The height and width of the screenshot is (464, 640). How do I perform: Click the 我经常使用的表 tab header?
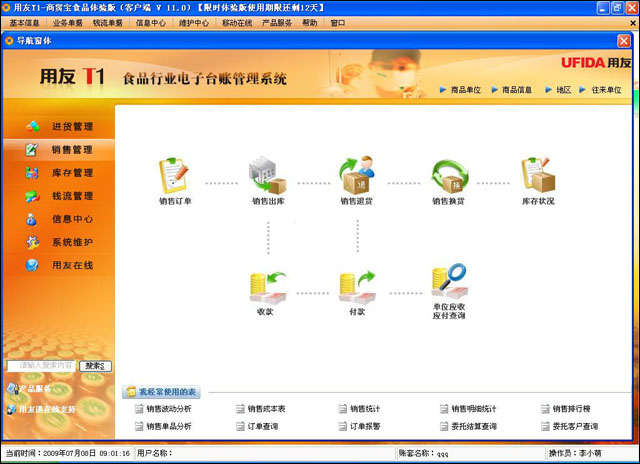(x=162, y=392)
